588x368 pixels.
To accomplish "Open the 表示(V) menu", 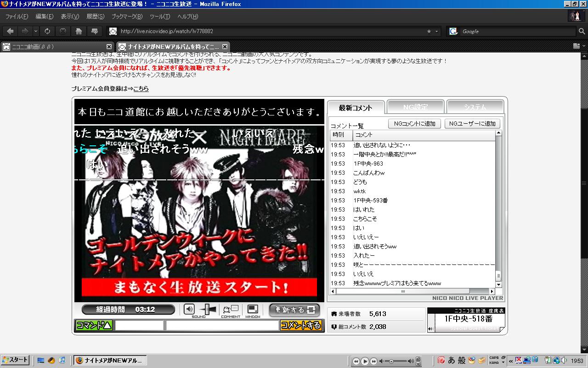I will (70, 17).
